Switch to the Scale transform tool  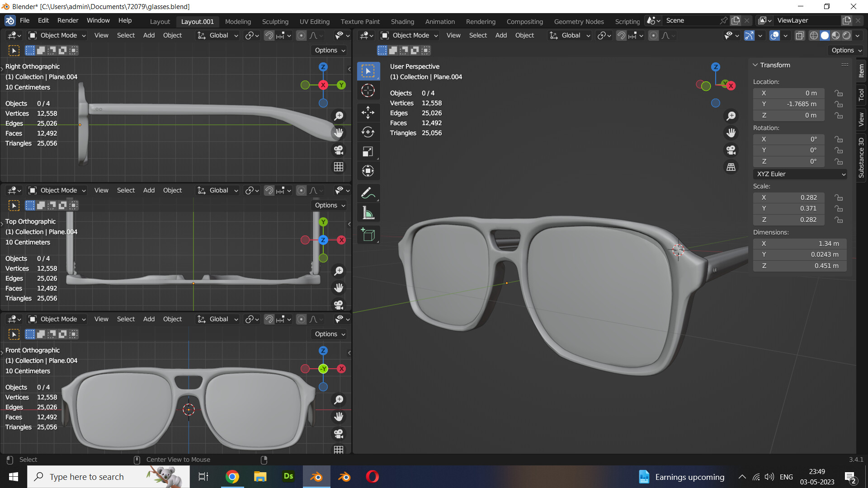coord(368,151)
